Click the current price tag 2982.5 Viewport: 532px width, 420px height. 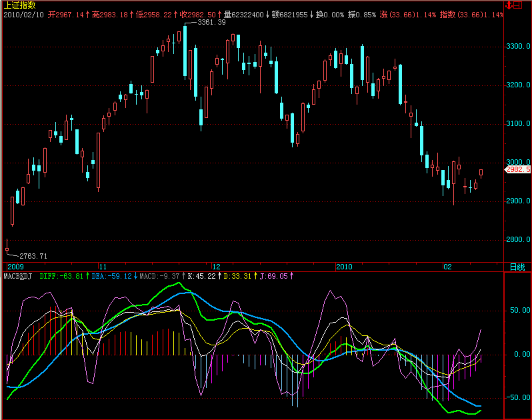click(x=518, y=169)
